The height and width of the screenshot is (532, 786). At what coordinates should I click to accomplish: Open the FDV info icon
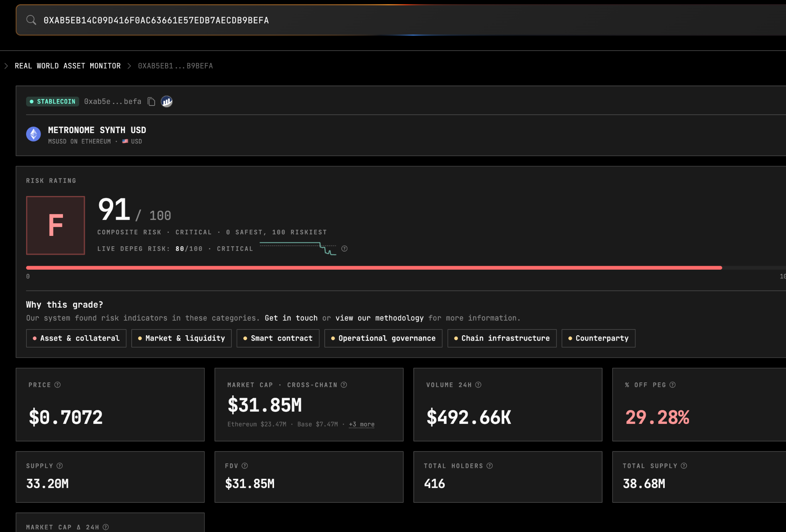245,466
